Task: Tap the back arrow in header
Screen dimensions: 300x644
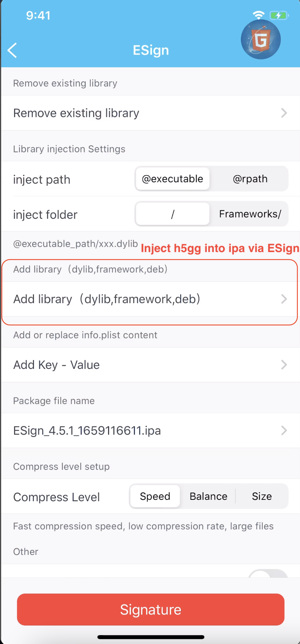Action: 12,50
